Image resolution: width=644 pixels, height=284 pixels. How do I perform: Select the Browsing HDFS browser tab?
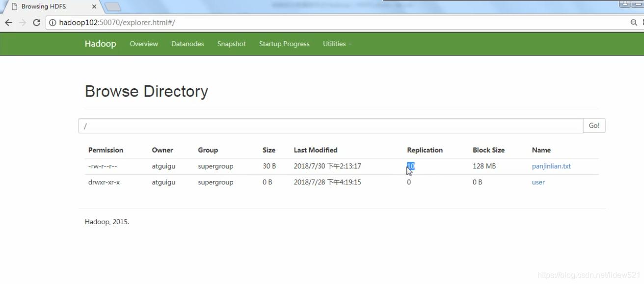click(51, 6)
